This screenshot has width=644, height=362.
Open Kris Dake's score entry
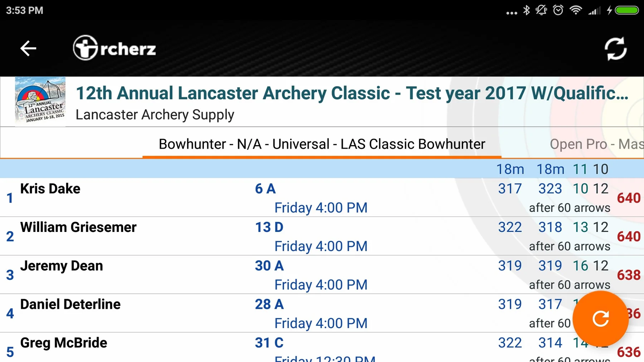pyautogui.click(x=322, y=198)
